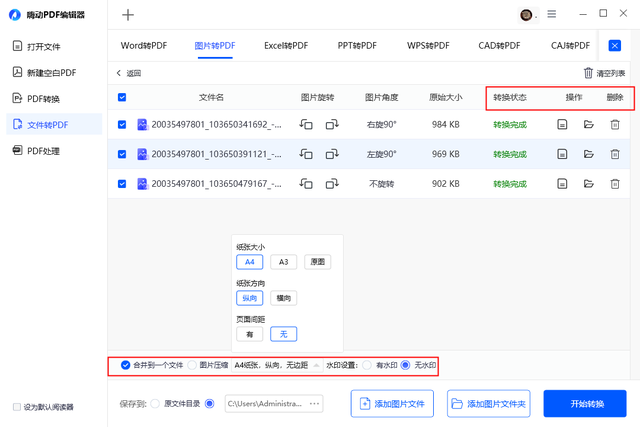Screen dimensions: 640x427
Task: Set paper orientation to 纵向
Action: coord(249,298)
